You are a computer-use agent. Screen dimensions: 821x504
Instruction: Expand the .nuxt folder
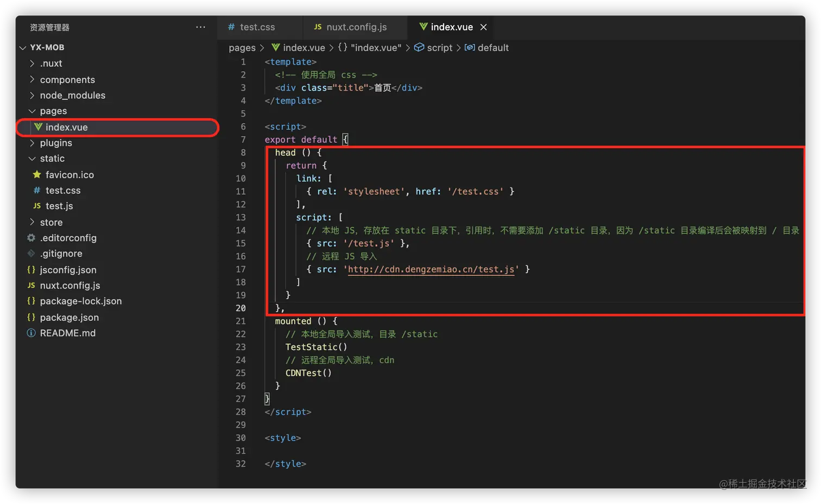click(32, 64)
